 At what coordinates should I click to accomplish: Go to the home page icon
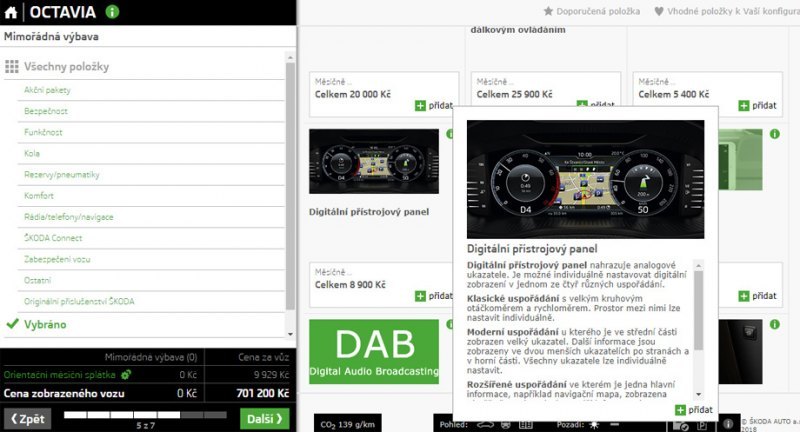pos(11,12)
